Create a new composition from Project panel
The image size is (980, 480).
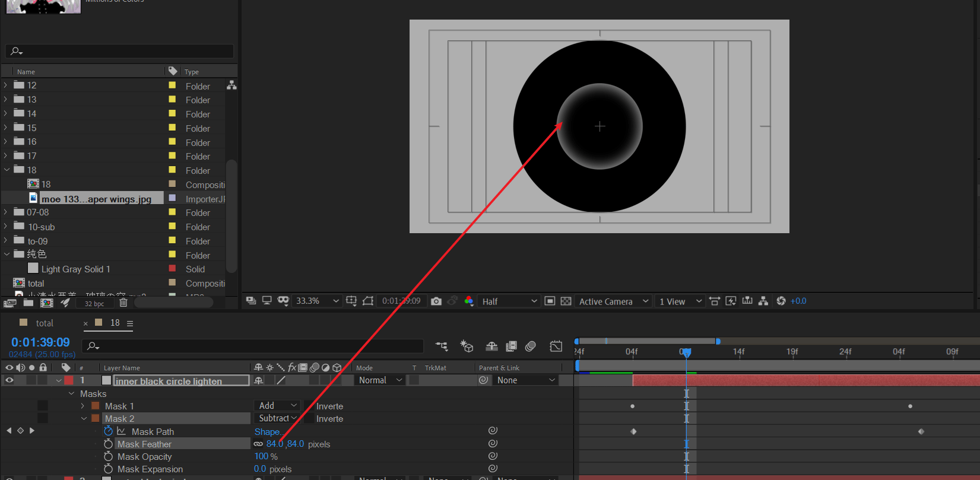[x=47, y=303]
